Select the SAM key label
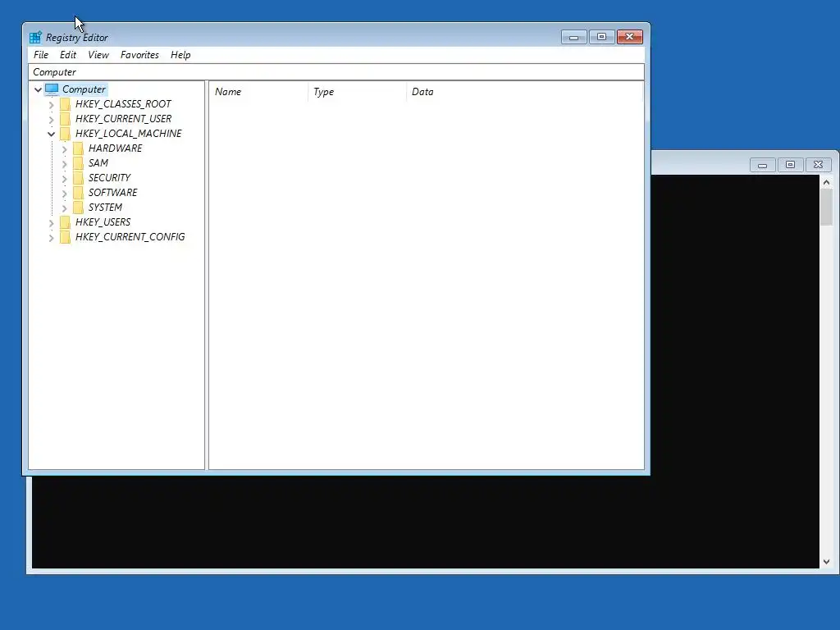This screenshot has height=630, width=840. pos(98,163)
